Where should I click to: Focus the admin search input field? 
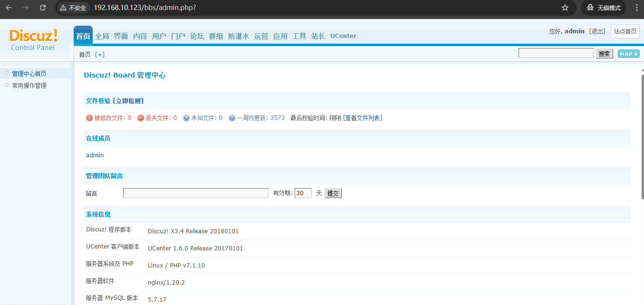coord(556,53)
